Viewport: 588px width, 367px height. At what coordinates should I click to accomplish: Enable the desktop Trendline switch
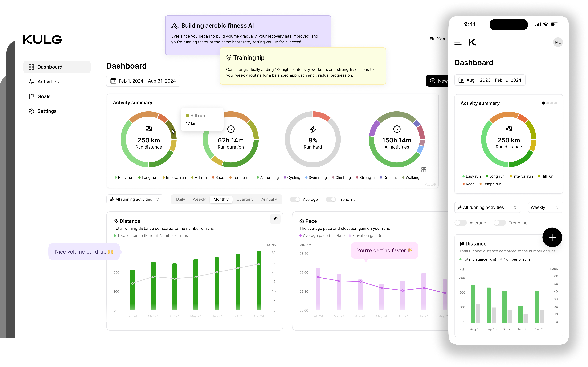[331, 199]
